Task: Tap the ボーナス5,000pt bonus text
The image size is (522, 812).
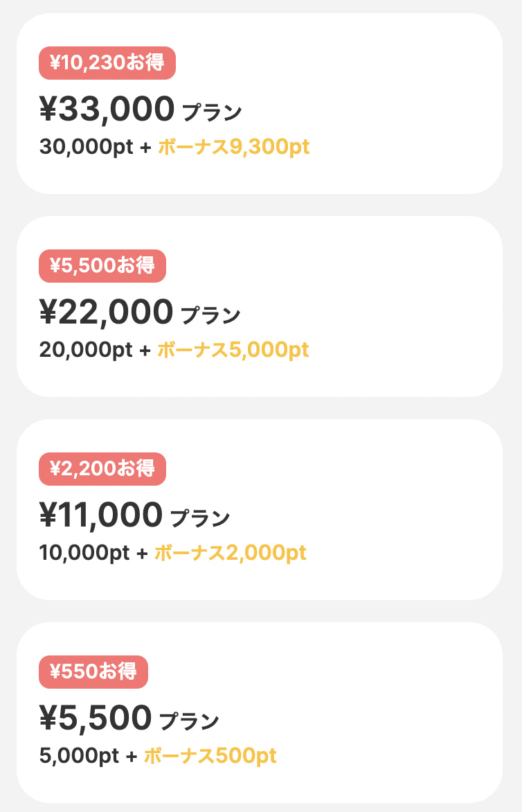Action: 233,350
